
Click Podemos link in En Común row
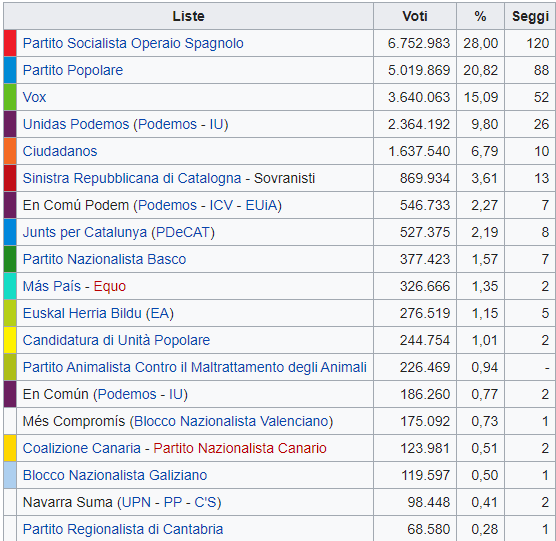coord(127,394)
